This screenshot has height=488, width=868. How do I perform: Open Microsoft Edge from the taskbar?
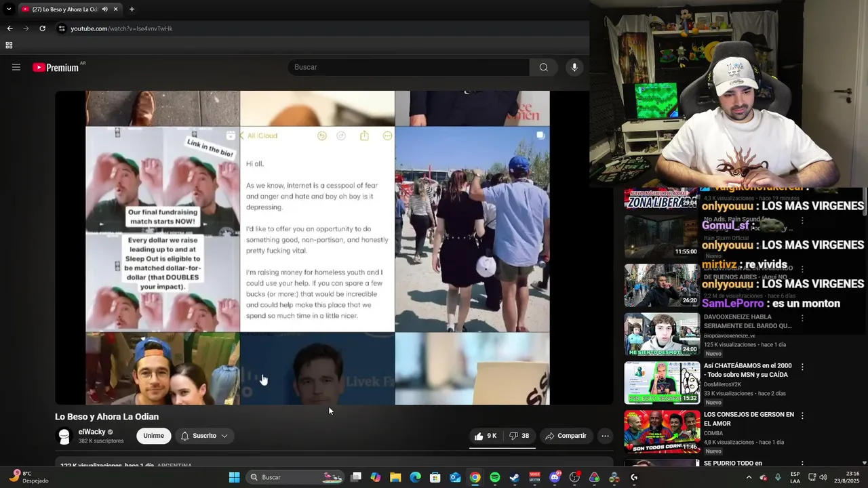coord(416,477)
